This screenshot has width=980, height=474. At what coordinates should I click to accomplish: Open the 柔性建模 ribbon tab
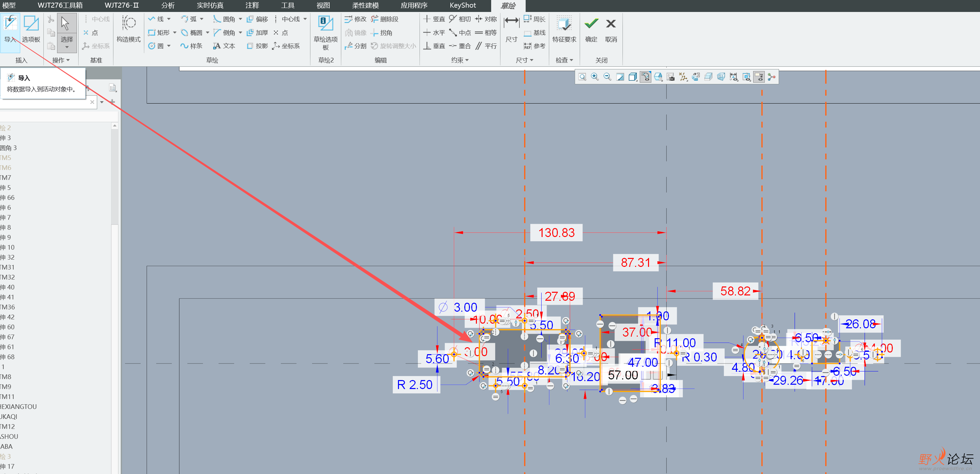point(365,5)
